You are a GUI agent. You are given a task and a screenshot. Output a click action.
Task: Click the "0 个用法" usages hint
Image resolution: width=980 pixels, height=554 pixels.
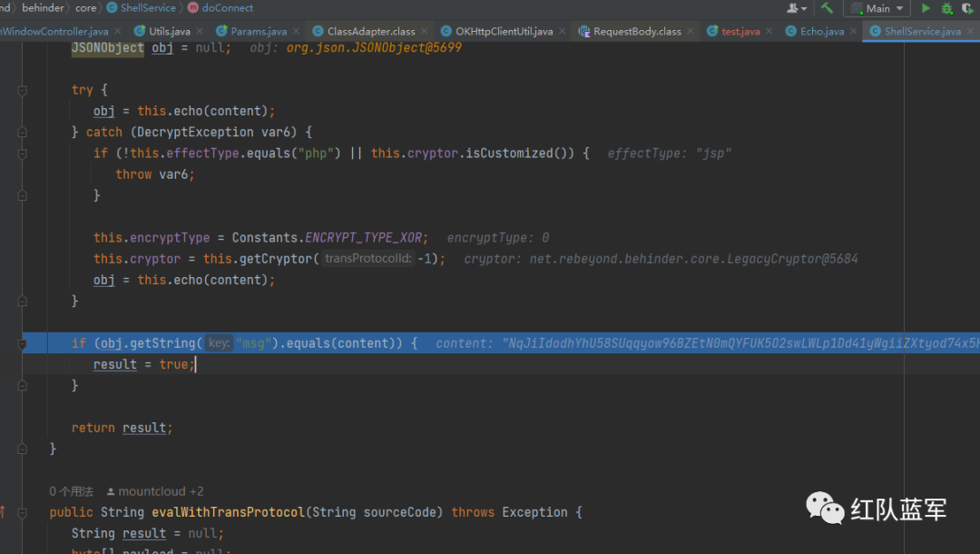(x=72, y=491)
